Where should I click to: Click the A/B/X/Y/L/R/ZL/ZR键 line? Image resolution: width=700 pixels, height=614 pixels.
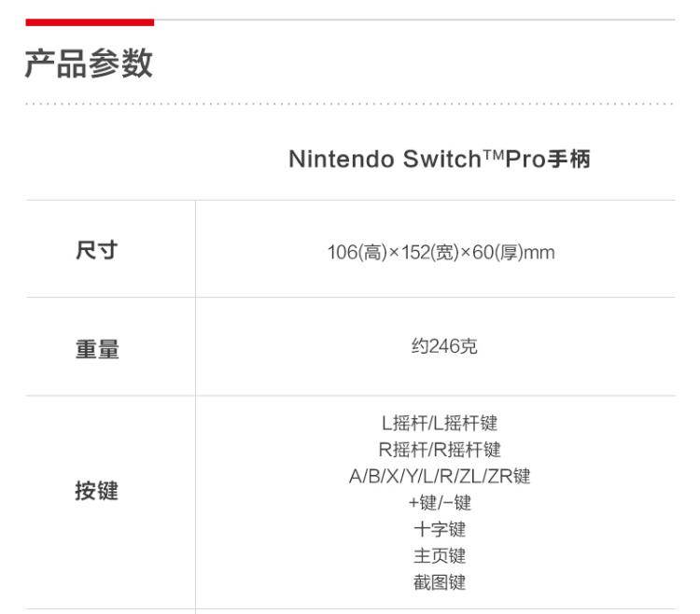(x=440, y=476)
